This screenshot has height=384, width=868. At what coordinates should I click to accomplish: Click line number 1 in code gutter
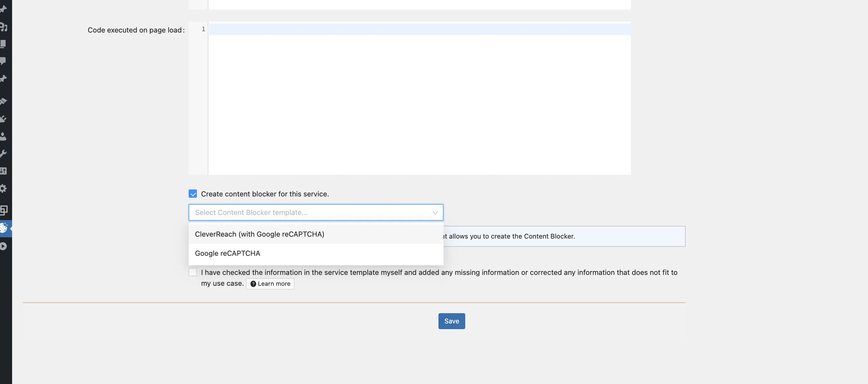[203, 29]
